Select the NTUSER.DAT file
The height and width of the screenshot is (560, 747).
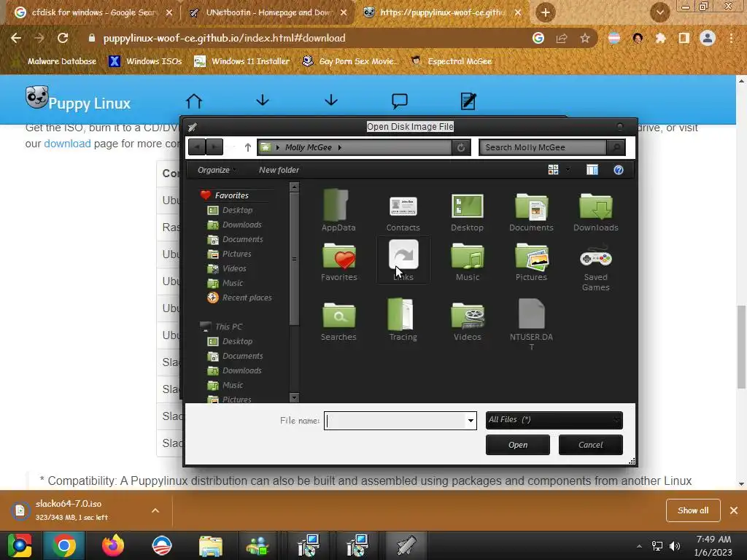click(x=531, y=324)
